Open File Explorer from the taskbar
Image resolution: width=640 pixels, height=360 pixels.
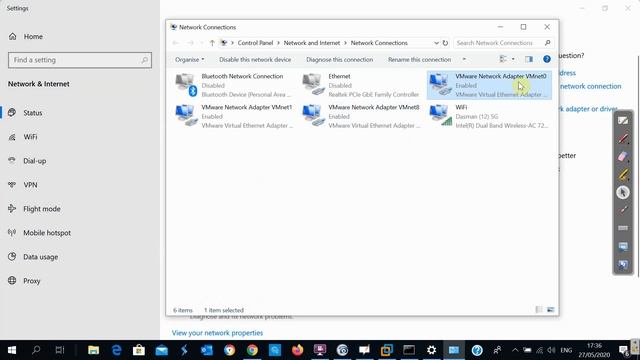click(93, 350)
